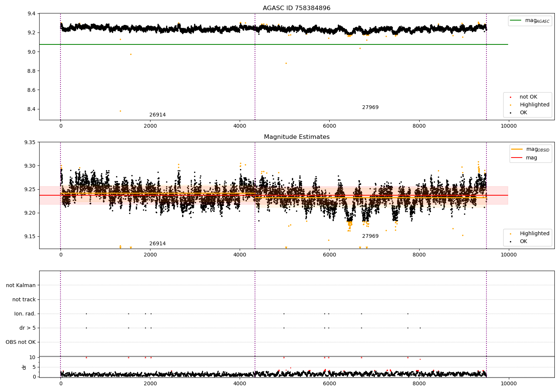Click x-axis tick "4000" under Magnitude Estimates plot
The height and width of the screenshot is (392, 560).
tap(240, 255)
